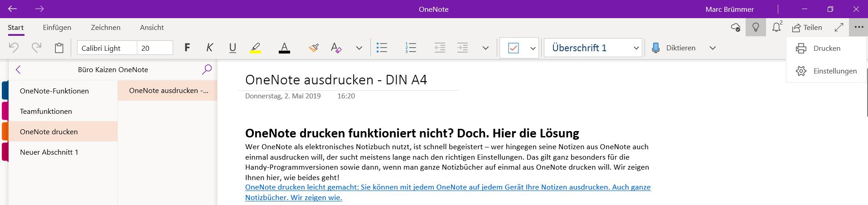Go forward with the title bar arrow
868x205 pixels.
pyautogui.click(x=39, y=9)
